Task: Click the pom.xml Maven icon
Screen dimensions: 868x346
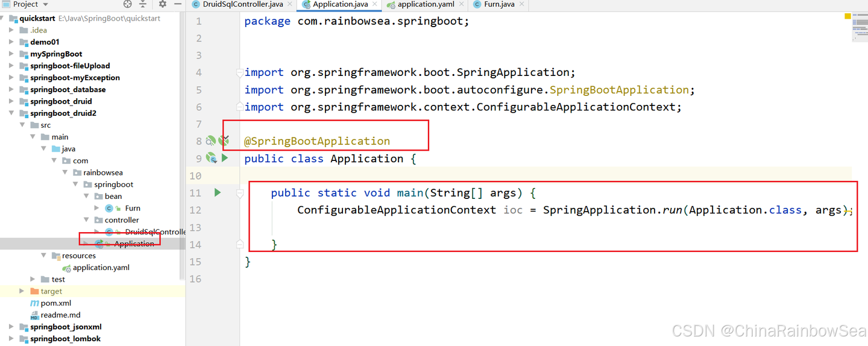Action: [34, 303]
